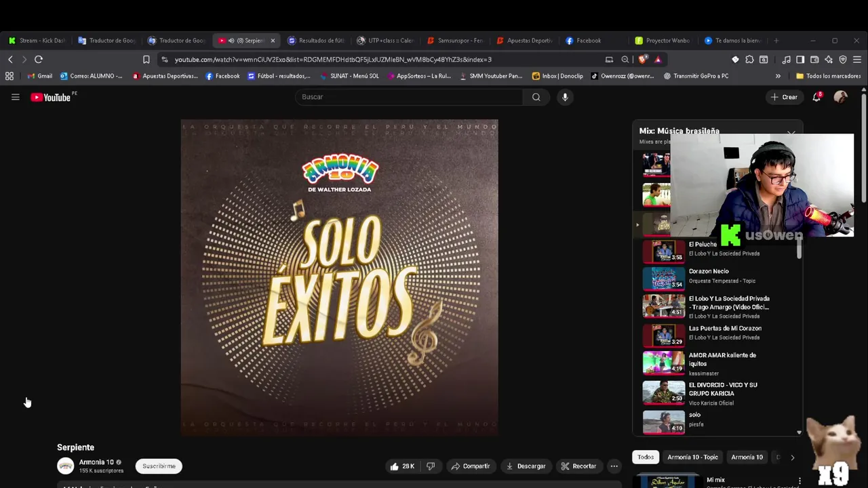
Task: Switch to the Resultados de fútbol tab
Action: pos(317,41)
